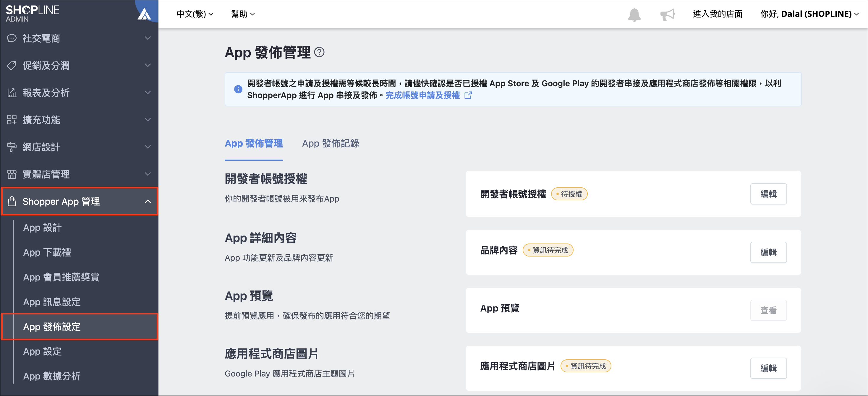This screenshot has width=868, height=396.
Task: Expand the 網店設計 menu chevron
Action: 148,147
